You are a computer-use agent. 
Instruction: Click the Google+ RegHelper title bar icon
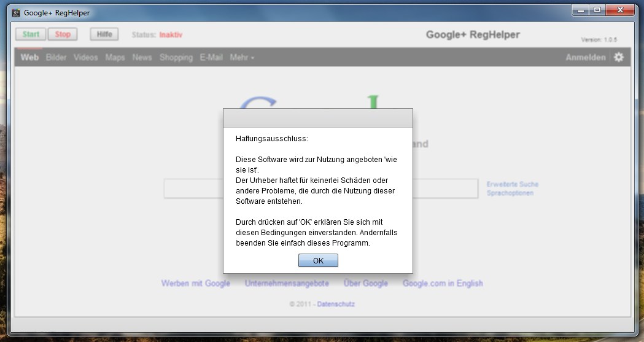(x=16, y=13)
